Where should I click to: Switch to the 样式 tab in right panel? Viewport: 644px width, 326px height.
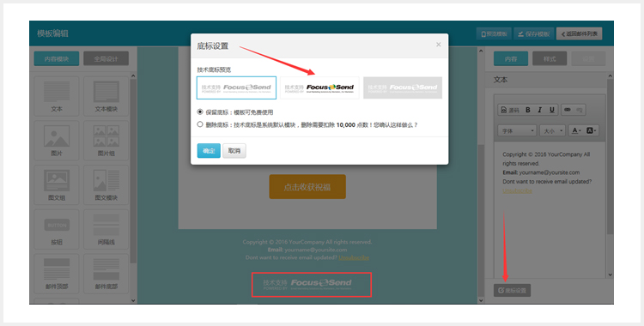click(550, 58)
